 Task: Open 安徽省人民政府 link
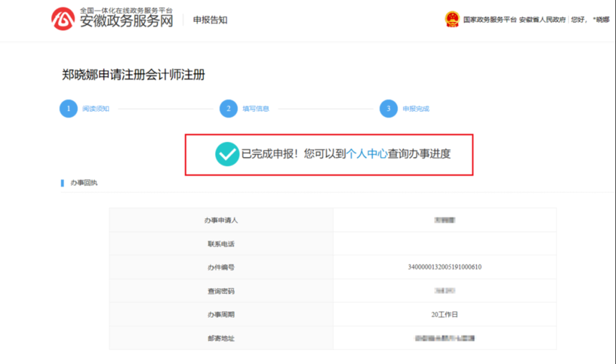coord(543,19)
